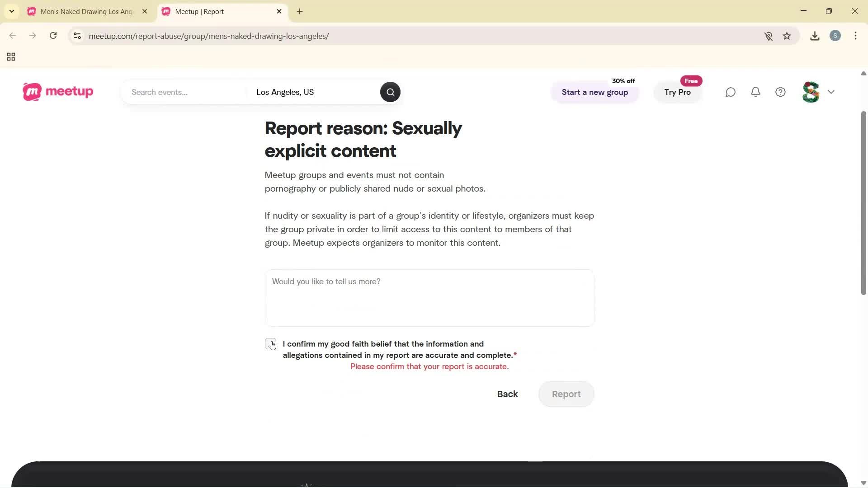Click the search magnifier button
Viewport: 868px width, 488px height.
390,92
